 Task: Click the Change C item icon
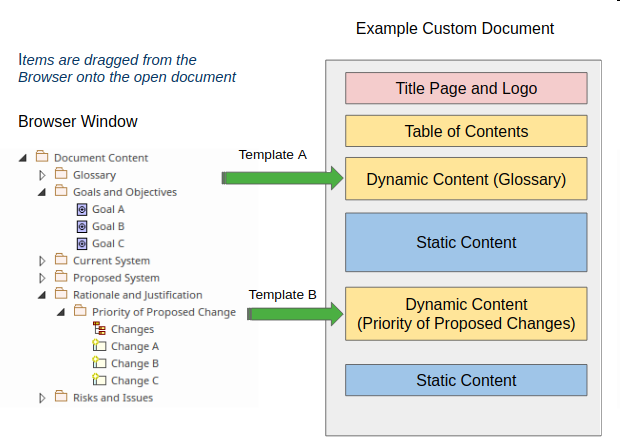(x=99, y=380)
